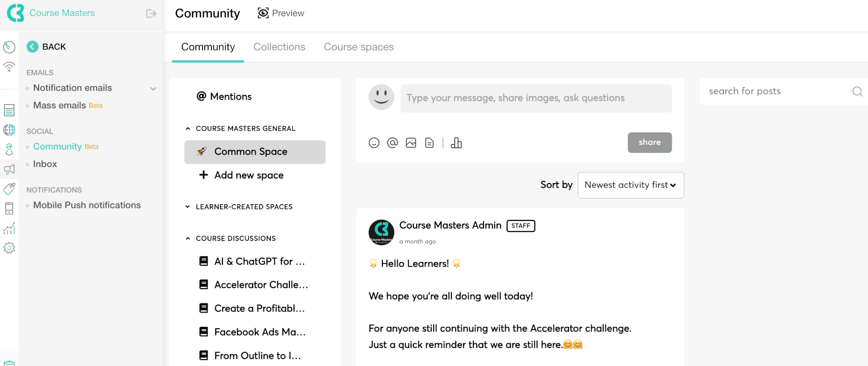This screenshot has width=868, height=366.
Task: Click the book icon for AI & ChatGPT
Action: [204, 261]
